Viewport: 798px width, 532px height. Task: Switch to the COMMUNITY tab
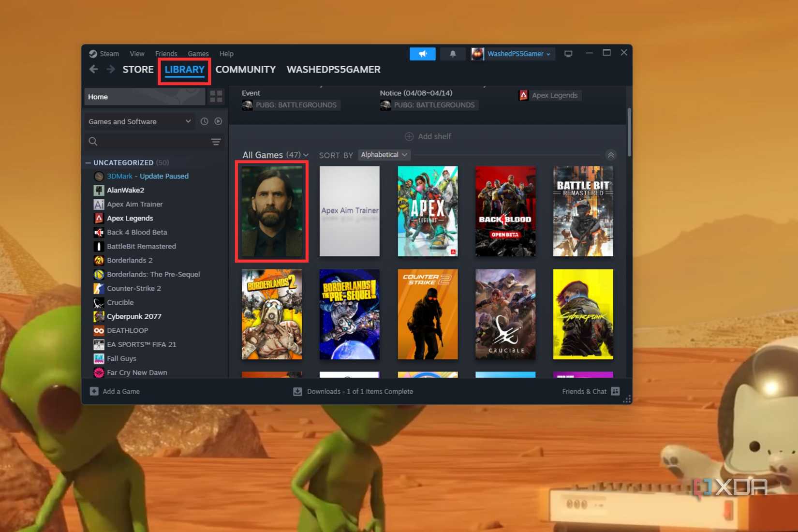click(246, 69)
